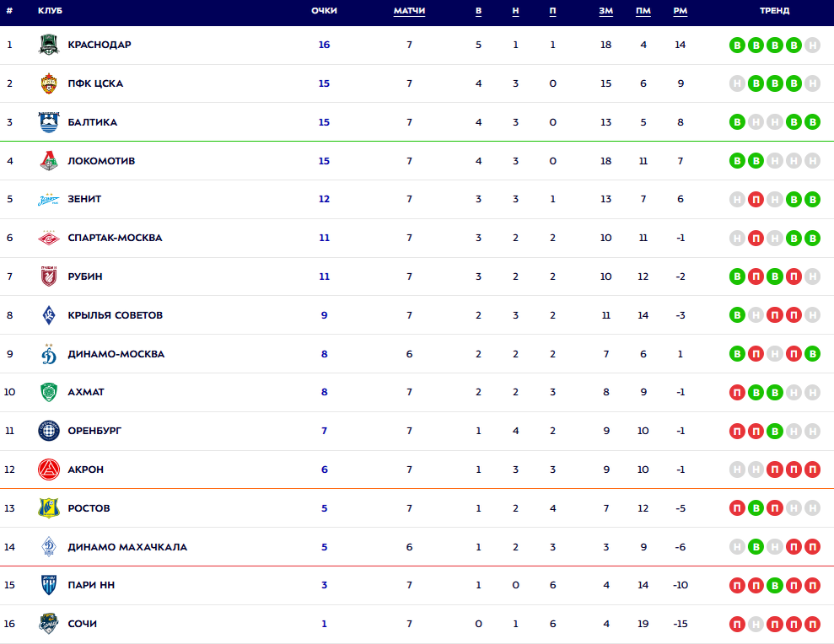The height and width of the screenshot is (644, 834).
Task: Click the Локомотив club crest
Action: tap(49, 161)
